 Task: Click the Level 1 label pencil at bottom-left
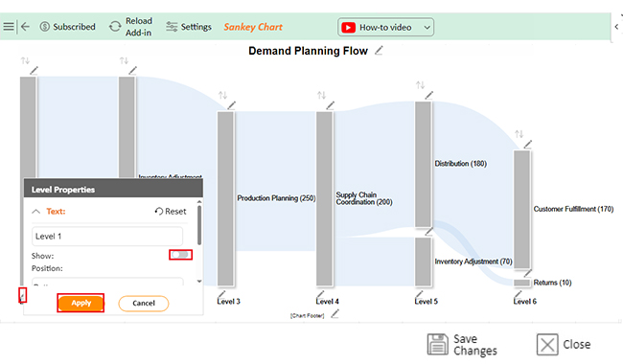coord(23,295)
